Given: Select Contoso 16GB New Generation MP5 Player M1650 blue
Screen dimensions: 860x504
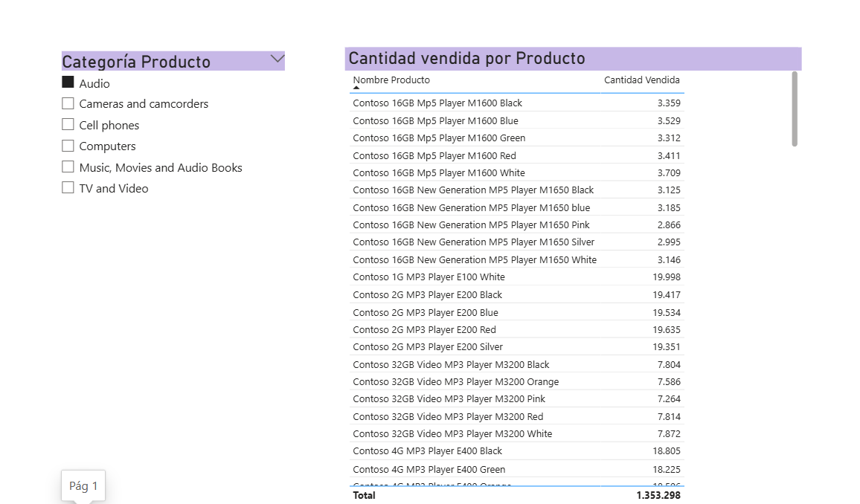Looking at the screenshot, I should 516,207.
